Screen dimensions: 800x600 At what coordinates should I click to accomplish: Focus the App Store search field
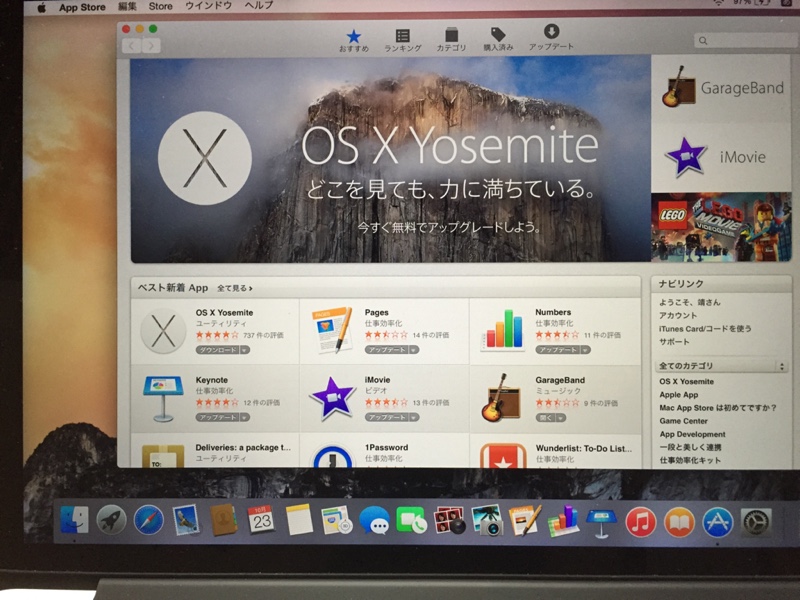tap(746, 40)
